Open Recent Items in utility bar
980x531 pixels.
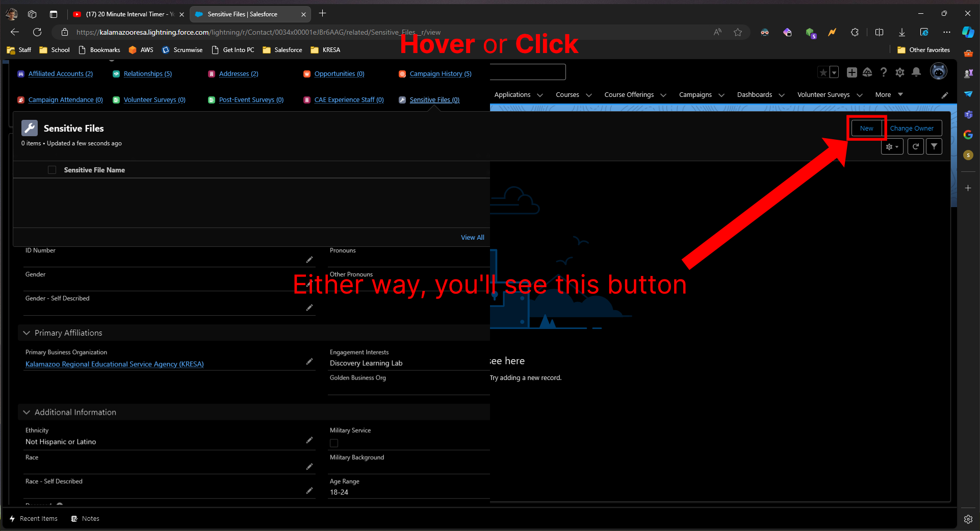click(x=34, y=519)
